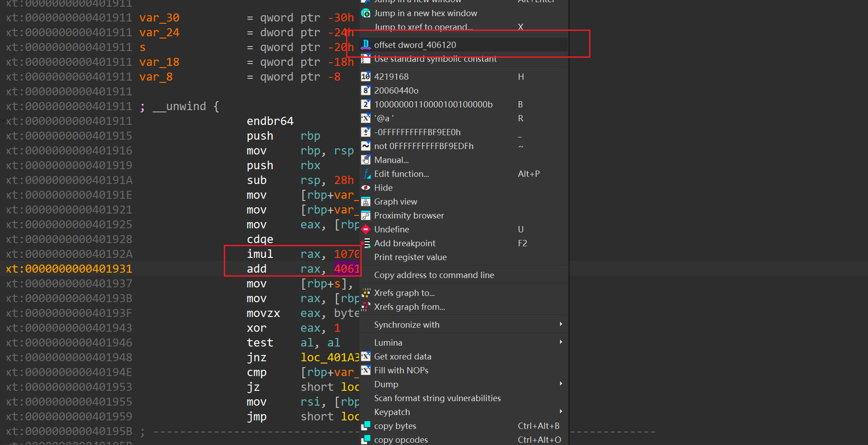This screenshot has height=445, width=868.
Task: Click the Proximity browser icon
Action: tap(366, 215)
